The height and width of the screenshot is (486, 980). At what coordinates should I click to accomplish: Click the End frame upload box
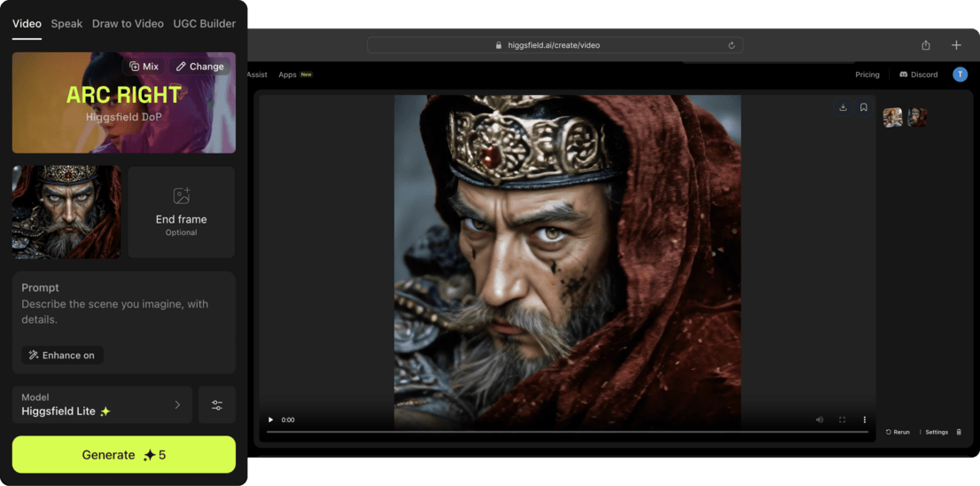tap(182, 212)
